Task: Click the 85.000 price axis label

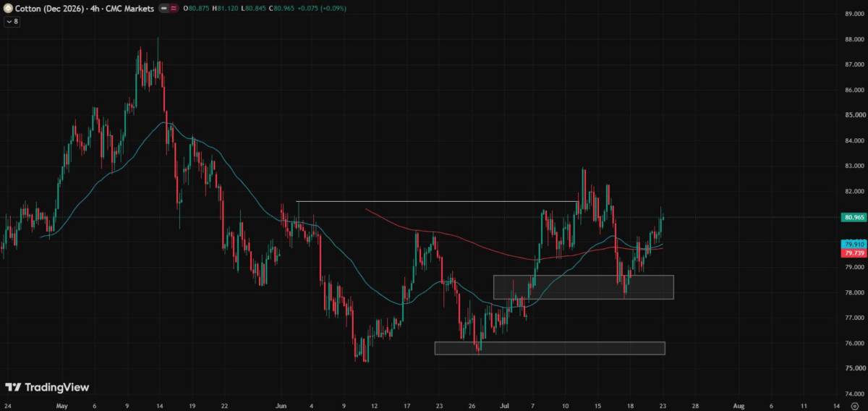Action: pyautogui.click(x=854, y=115)
